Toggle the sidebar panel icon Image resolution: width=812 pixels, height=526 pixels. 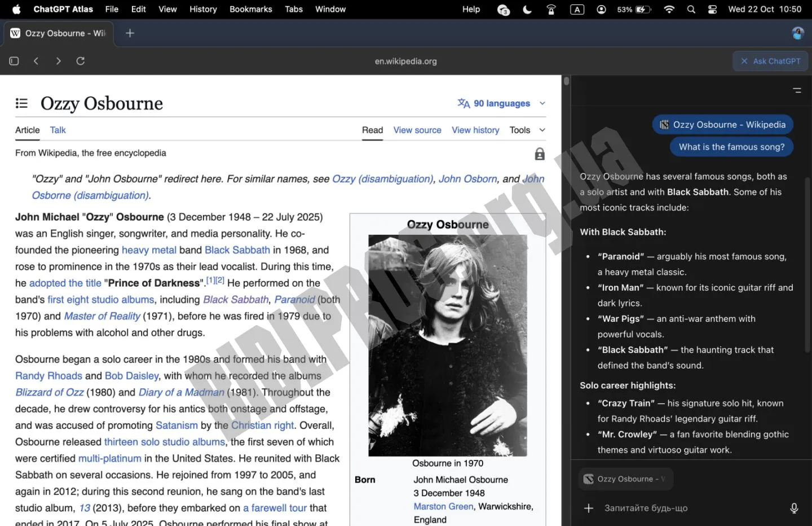pyautogui.click(x=14, y=61)
